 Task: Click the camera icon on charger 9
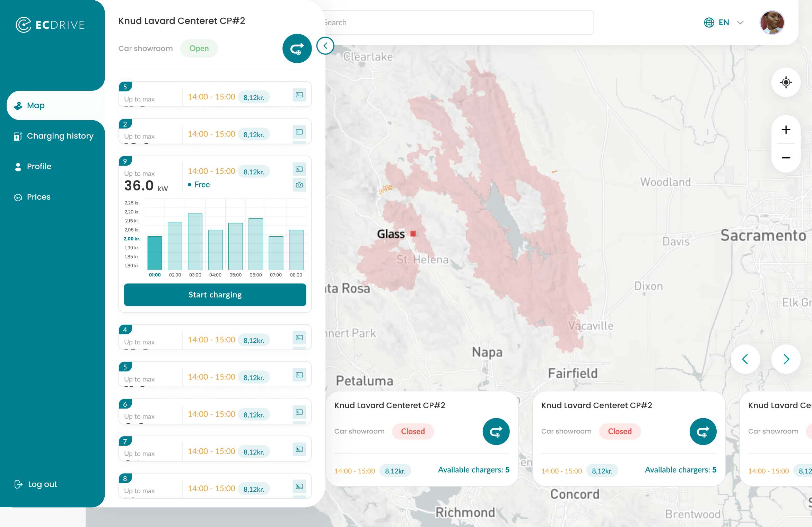(x=299, y=185)
